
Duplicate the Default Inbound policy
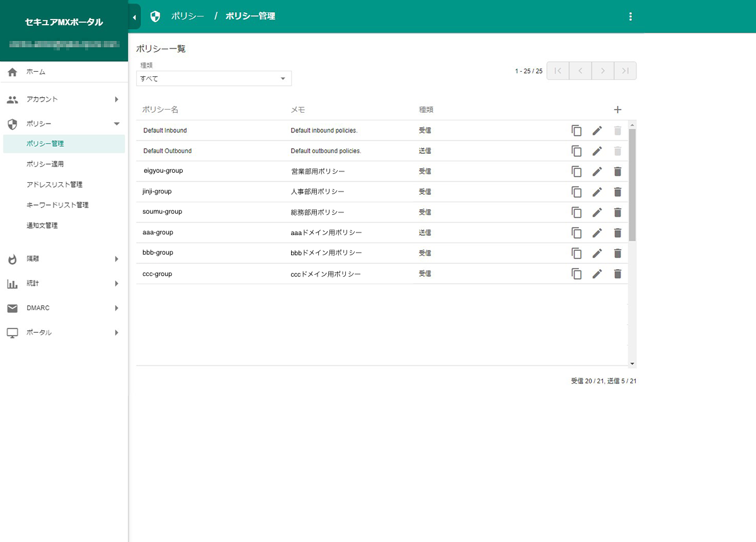(x=576, y=130)
